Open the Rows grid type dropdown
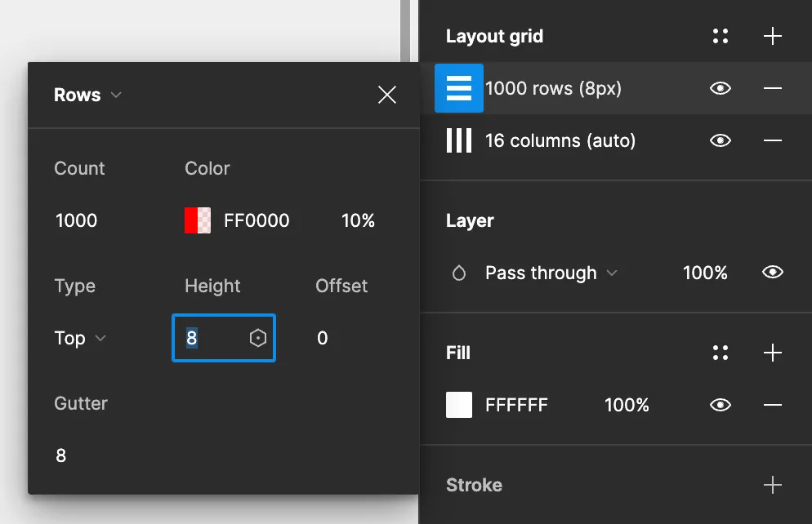The image size is (812, 524). pyautogui.click(x=88, y=95)
